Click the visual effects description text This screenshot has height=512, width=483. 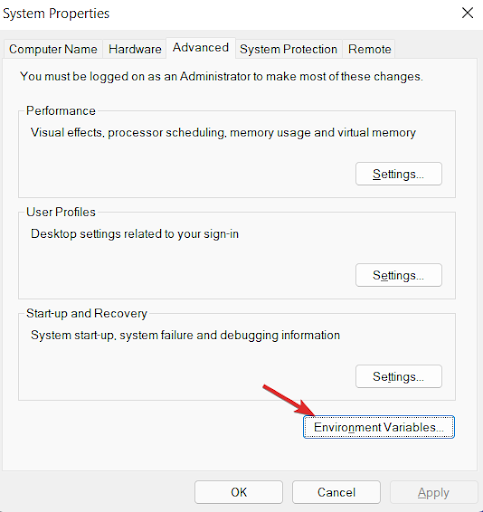coord(223,133)
